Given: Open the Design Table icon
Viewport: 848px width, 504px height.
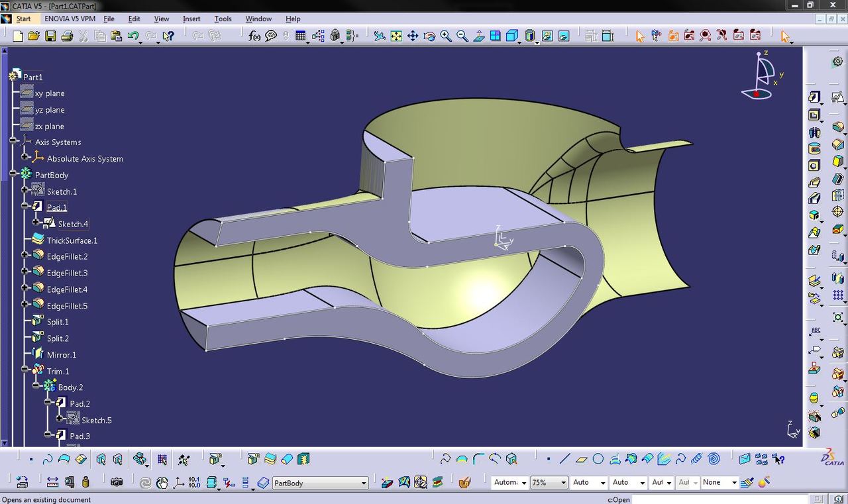Looking at the screenshot, I should click(x=301, y=36).
